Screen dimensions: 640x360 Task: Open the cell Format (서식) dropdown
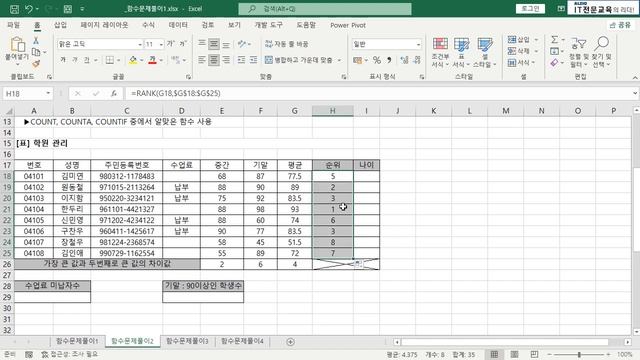pyautogui.click(x=521, y=62)
